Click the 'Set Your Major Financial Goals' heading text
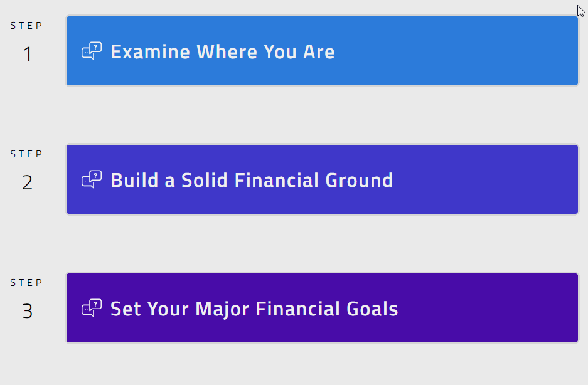The image size is (588, 385). 254,309
